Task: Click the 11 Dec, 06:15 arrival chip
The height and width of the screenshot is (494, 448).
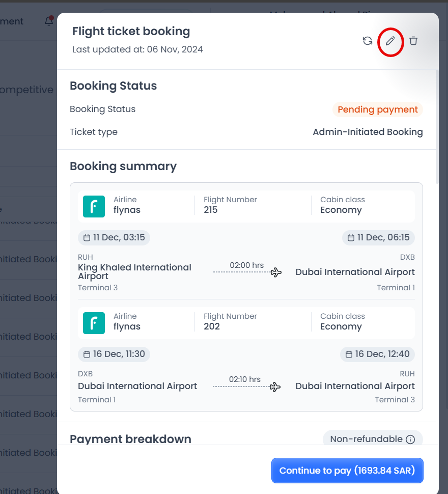Action: click(x=378, y=238)
